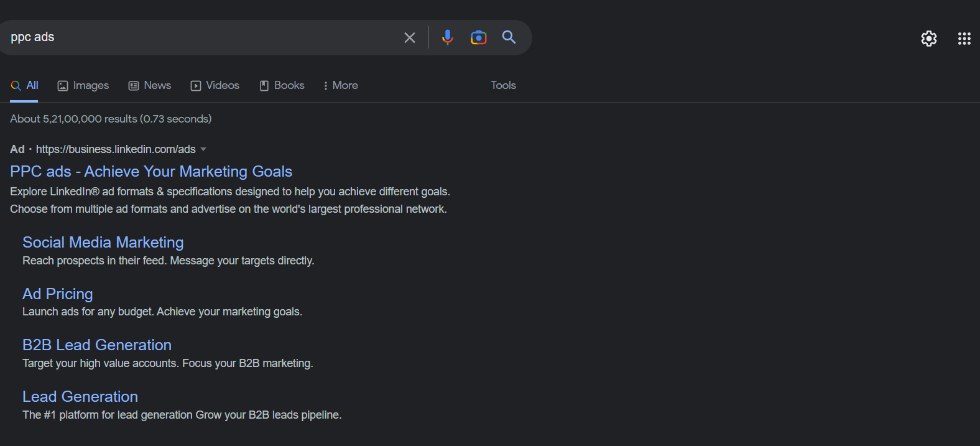Switch to the News tab
Image resolution: width=980 pixels, height=446 pixels.
coord(150,86)
